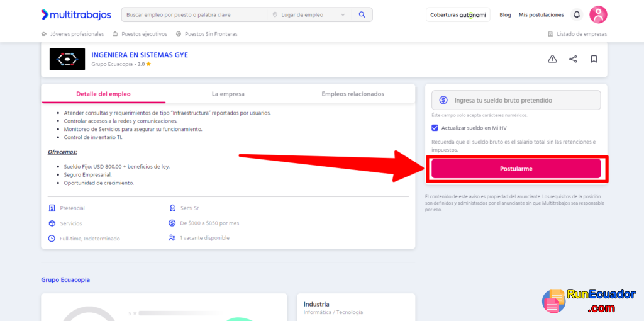Image resolution: width=644 pixels, height=321 pixels.
Task: Click the yellow star rating icon
Action: [x=148, y=64]
